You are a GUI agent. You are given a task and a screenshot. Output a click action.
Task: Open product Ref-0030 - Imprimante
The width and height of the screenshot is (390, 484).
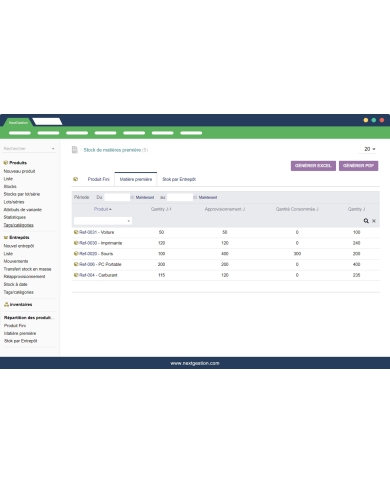[x=101, y=243]
